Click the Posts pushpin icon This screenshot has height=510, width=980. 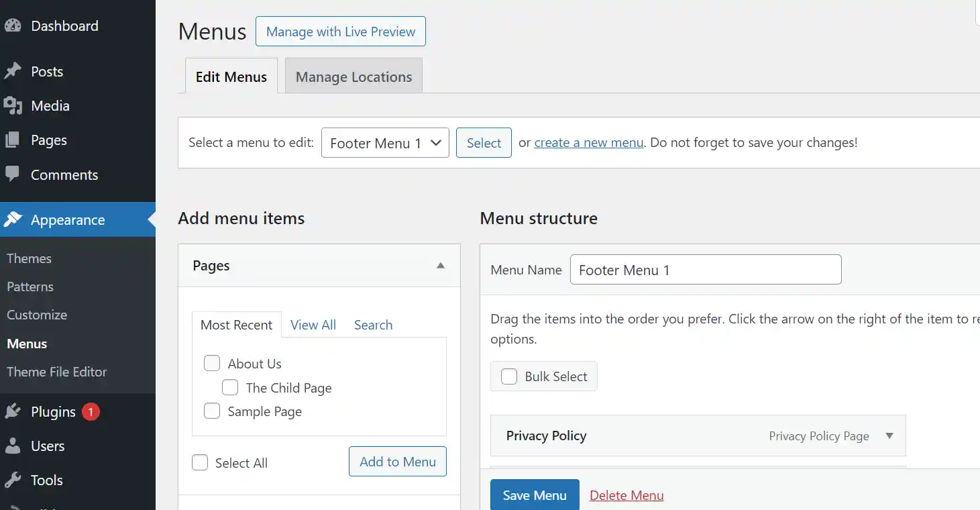pos(13,72)
